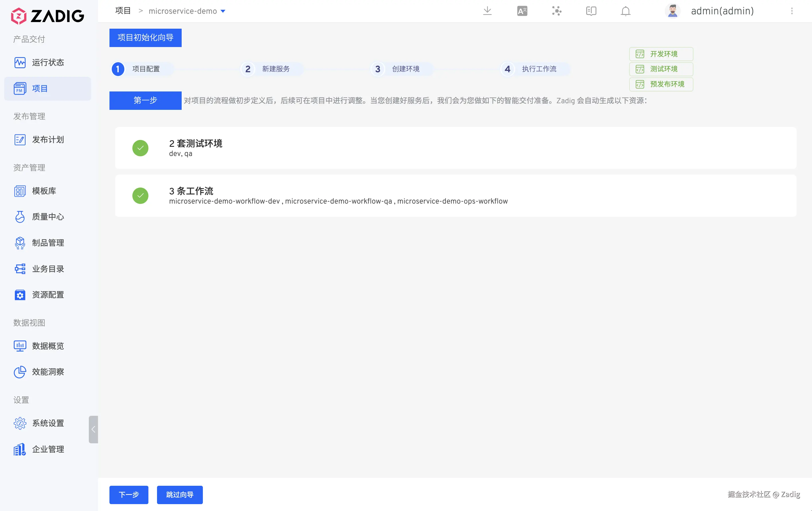Open the documentation book icon
This screenshot has height=511, width=812.
click(x=591, y=11)
